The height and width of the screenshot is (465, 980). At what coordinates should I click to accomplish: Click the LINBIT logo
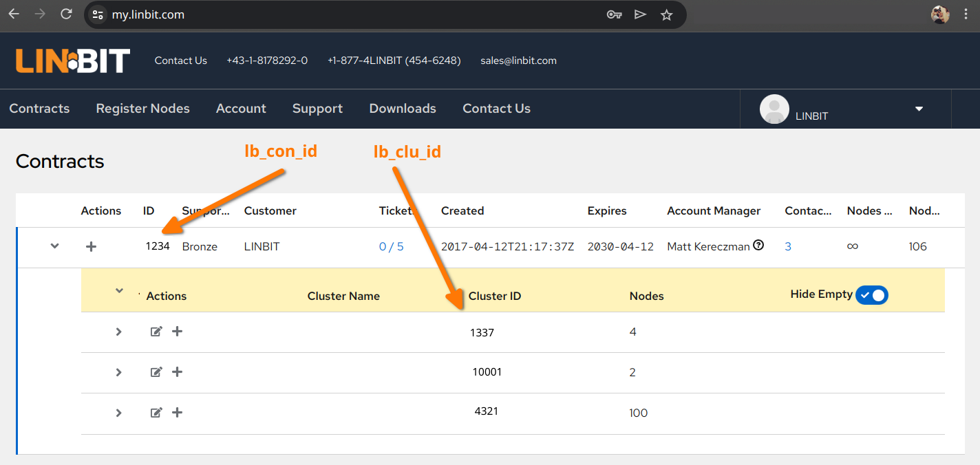[x=73, y=61]
